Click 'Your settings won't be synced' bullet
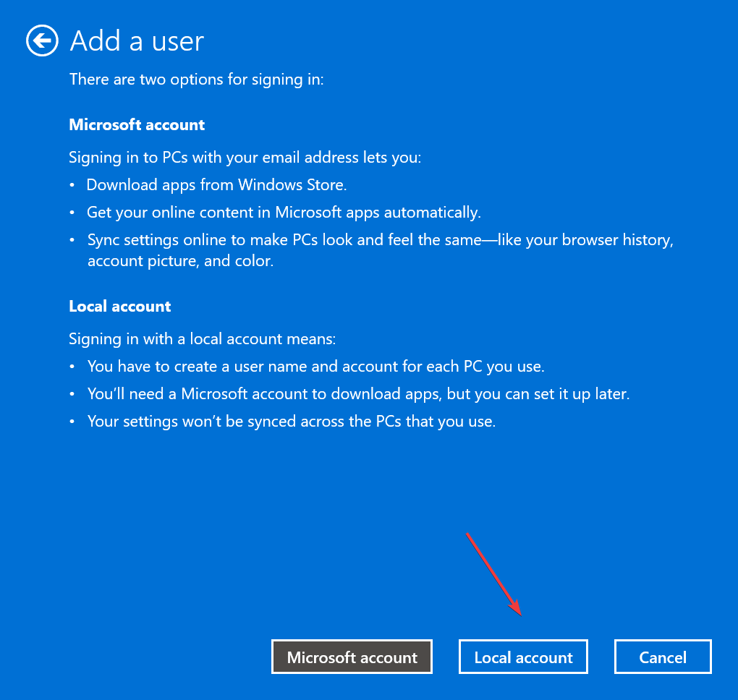 [292, 422]
